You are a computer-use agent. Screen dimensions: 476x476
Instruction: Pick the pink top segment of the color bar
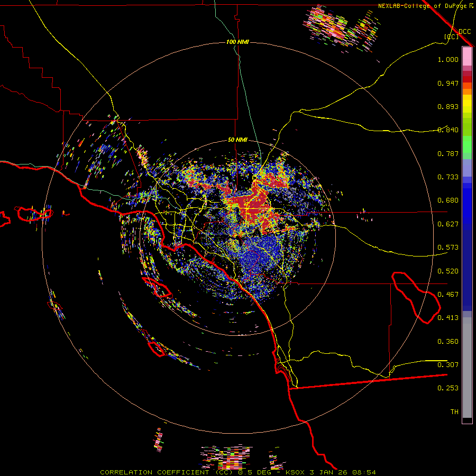click(x=467, y=57)
